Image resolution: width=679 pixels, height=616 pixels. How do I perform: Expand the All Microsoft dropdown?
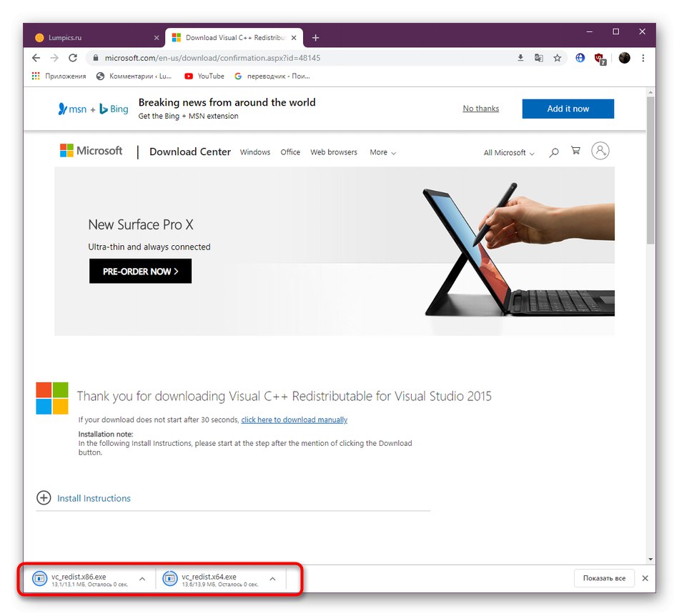click(x=509, y=153)
